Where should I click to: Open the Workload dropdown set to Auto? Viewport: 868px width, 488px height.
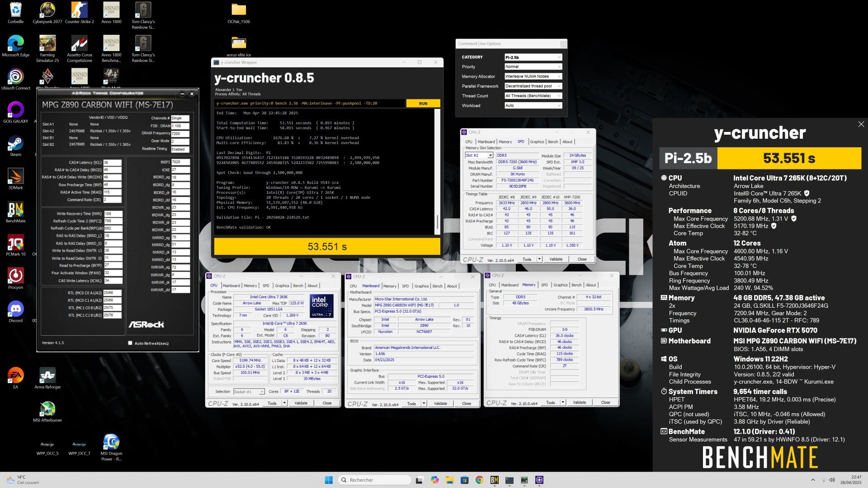(533, 105)
